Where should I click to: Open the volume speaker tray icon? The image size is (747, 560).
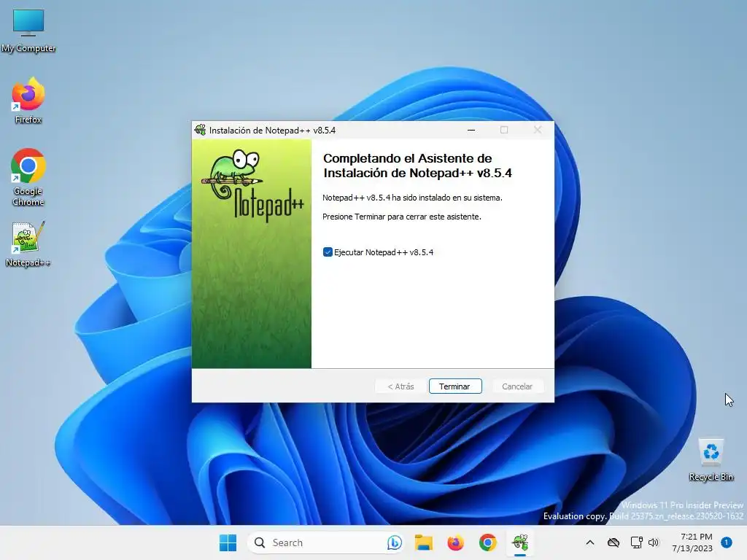pyautogui.click(x=653, y=542)
